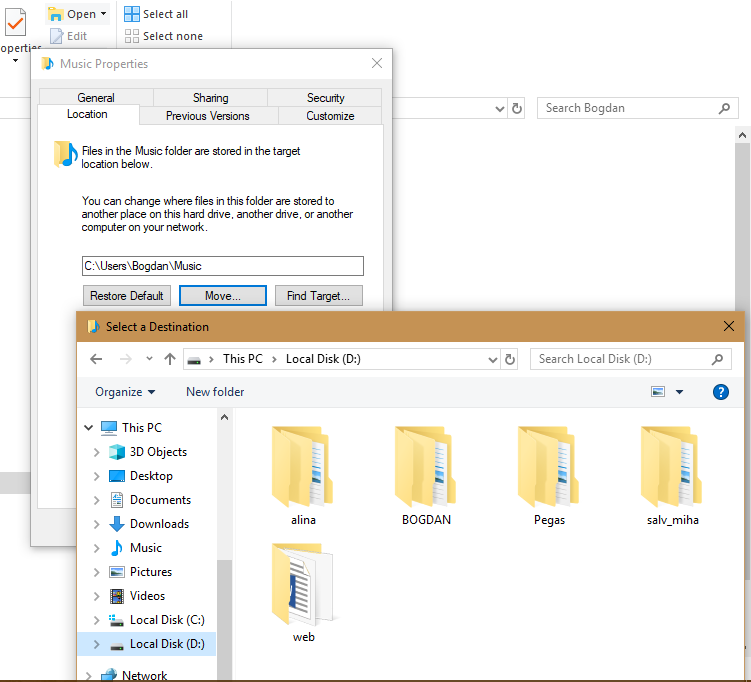Open recent locations chevron beside the Forward arrow
751x682 pixels.
(149, 359)
